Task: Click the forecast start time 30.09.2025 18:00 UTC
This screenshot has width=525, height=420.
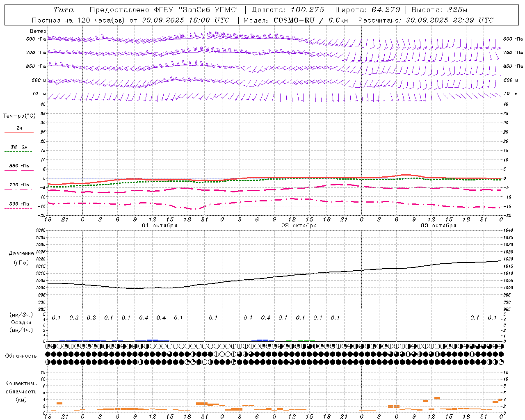Action: coord(185,20)
